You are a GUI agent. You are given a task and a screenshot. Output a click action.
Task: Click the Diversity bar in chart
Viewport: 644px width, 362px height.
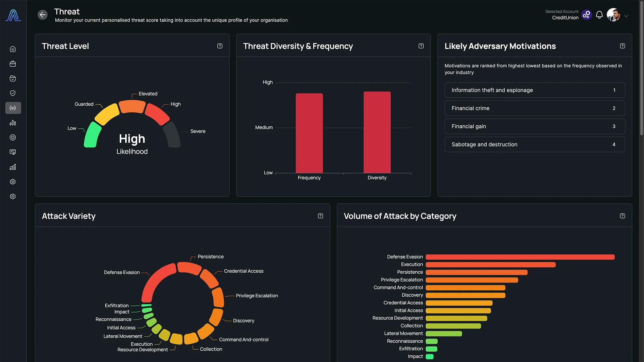(377, 132)
